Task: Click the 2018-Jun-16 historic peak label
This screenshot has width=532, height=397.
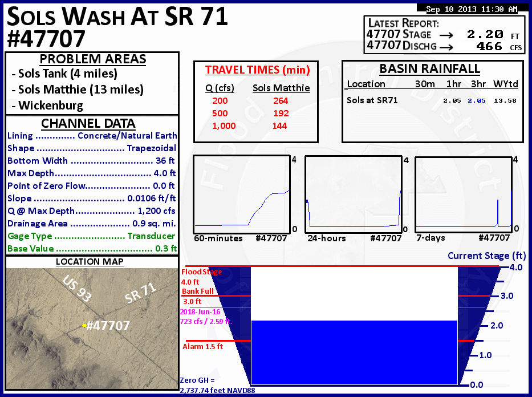Action: [200, 313]
